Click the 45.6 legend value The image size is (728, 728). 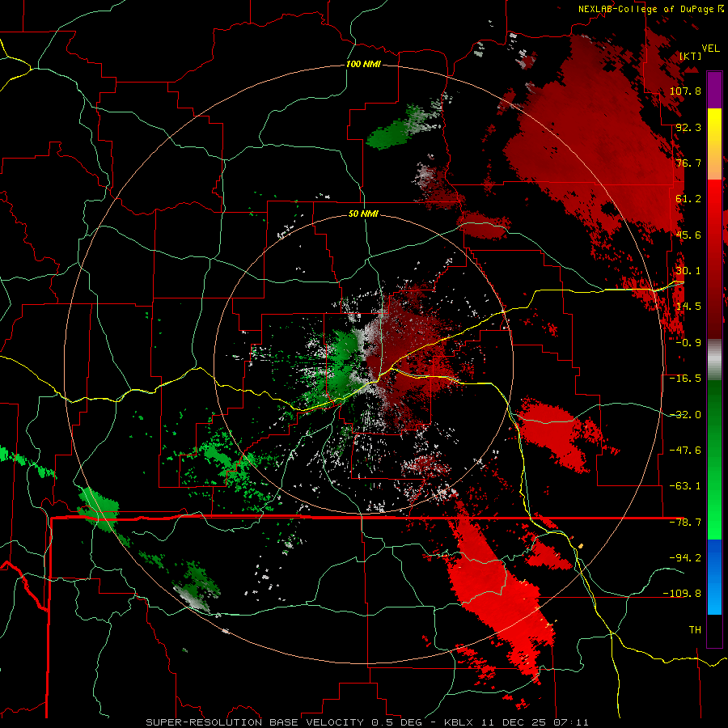pos(688,235)
